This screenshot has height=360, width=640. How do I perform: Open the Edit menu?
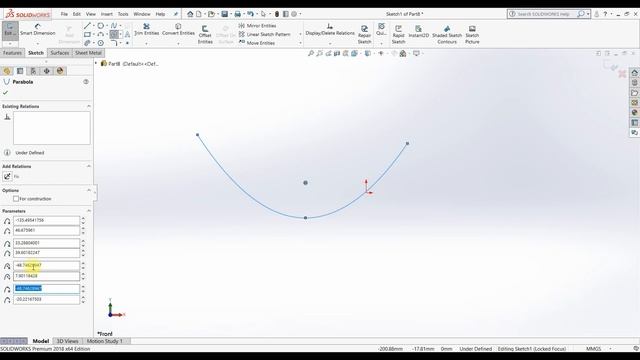pyautogui.click(x=77, y=14)
